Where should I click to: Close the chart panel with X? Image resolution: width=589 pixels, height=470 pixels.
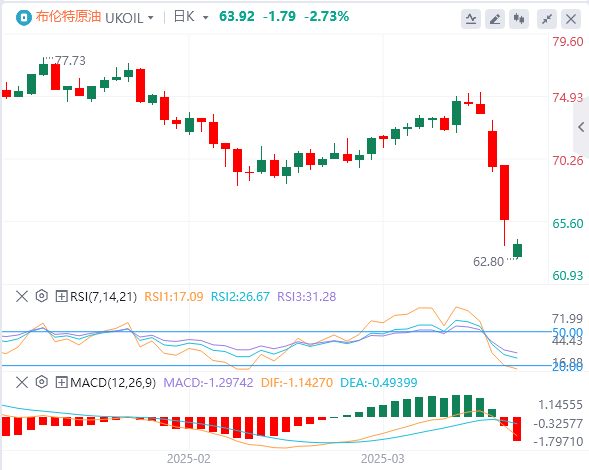(x=571, y=19)
